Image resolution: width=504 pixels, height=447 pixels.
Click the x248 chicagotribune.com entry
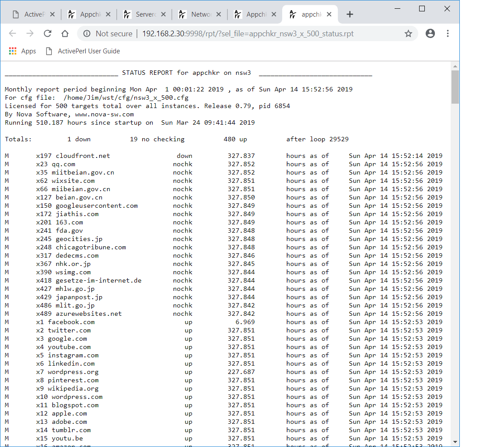tap(81, 248)
